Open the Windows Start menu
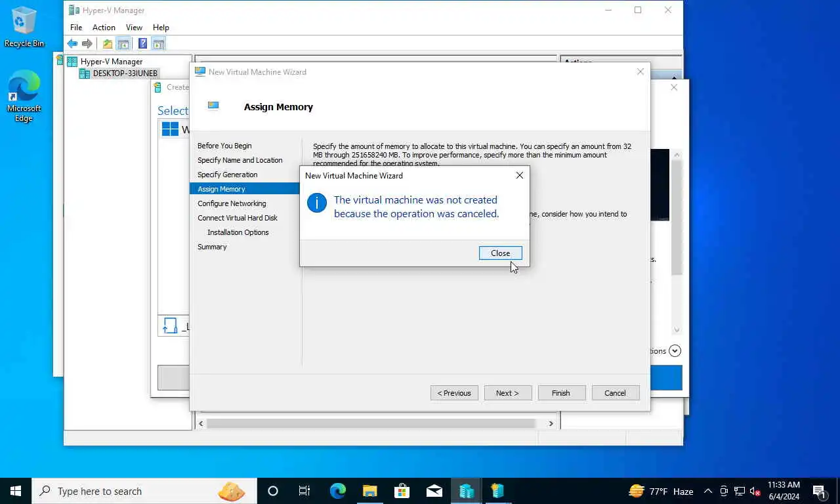The width and height of the screenshot is (840, 504). pyautogui.click(x=16, y=491)
